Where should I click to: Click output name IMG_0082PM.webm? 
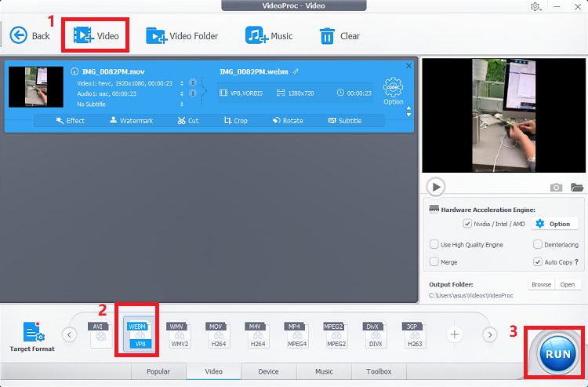254,71
